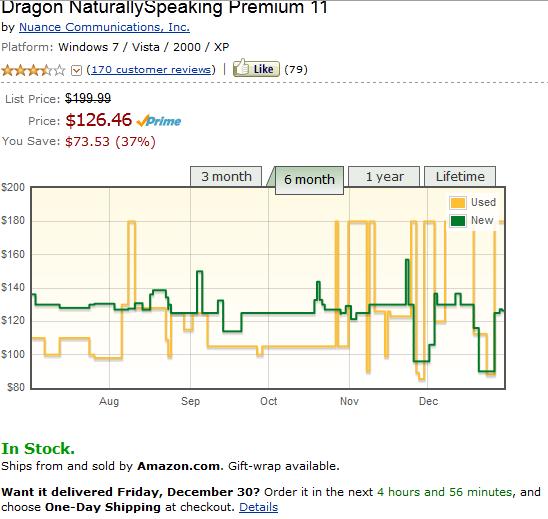Click the orange Used legend swatch

click(x=458, y=203)
